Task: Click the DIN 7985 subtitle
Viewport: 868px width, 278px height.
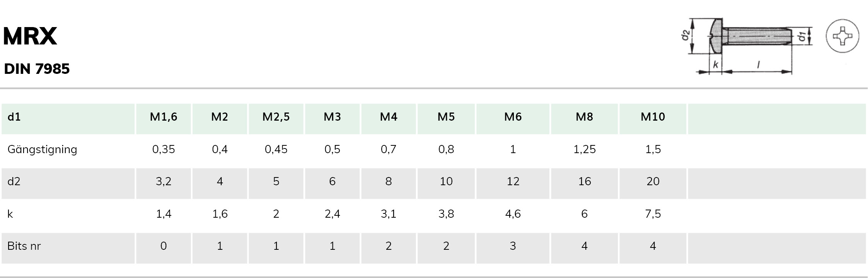Action: (x=37, y=69)
